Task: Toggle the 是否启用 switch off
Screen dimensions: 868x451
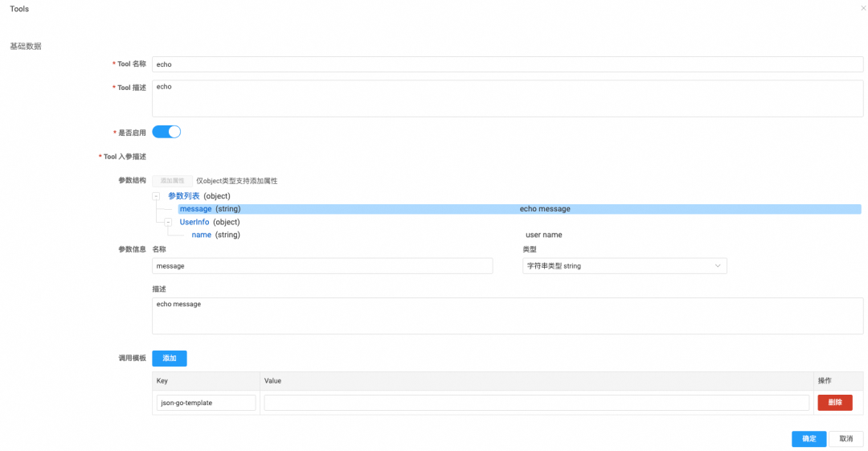Action: click(x=166, y=132)
